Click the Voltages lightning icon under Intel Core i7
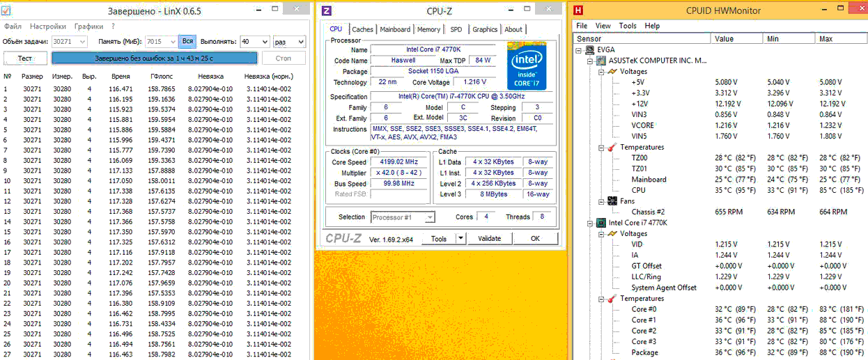 [612, 234]
